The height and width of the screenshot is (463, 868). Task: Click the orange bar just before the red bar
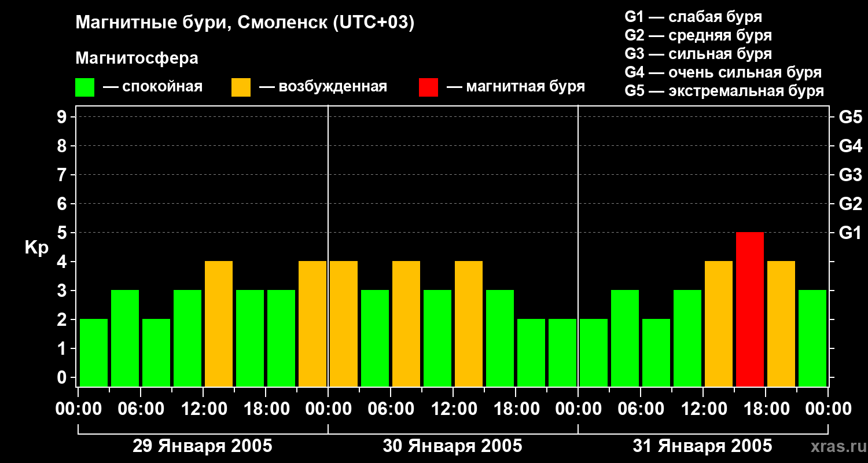(719, 324)
